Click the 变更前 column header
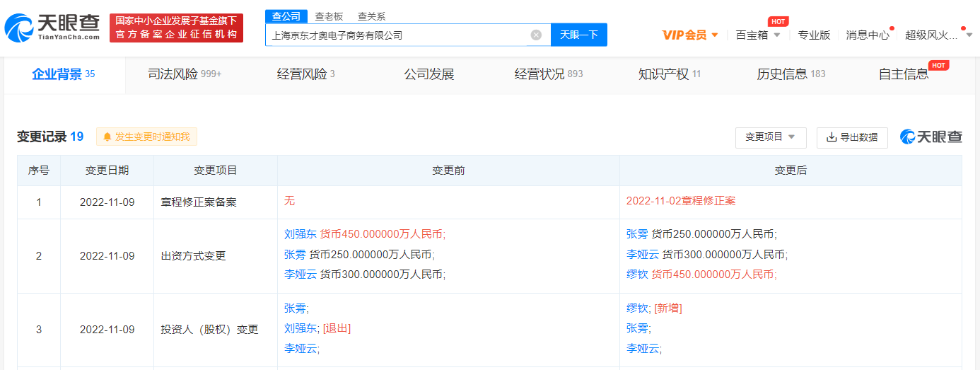Image resolution: width=980 pixels, height=370 pixels. coord(448,170)
